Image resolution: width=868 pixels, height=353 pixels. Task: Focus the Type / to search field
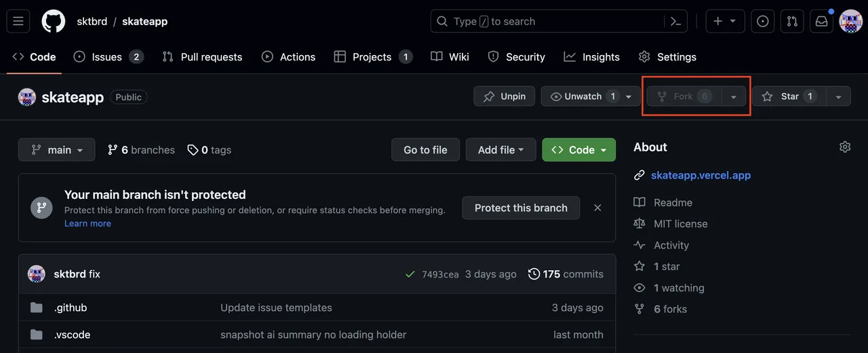(547, 21)
